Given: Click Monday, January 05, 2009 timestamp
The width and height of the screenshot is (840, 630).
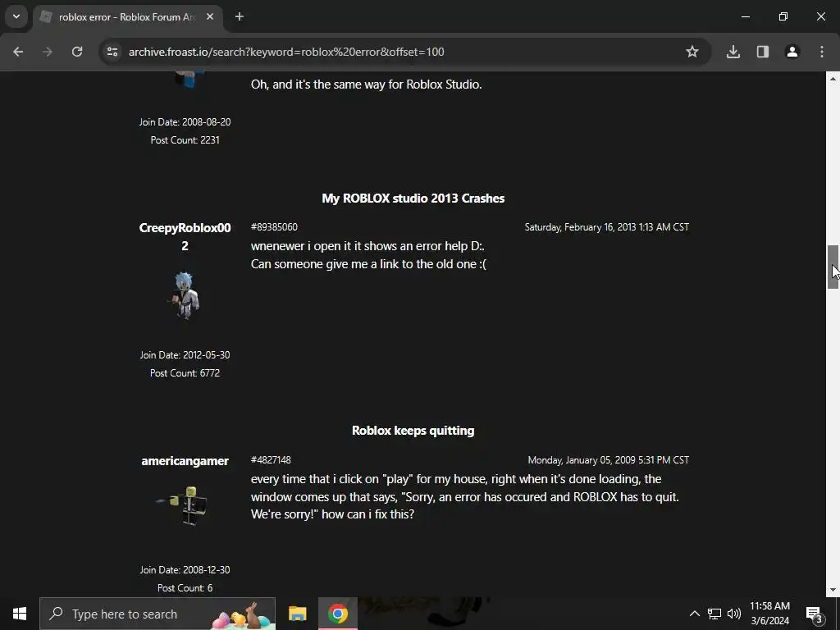Looking at the screenshot, I should click(609, 460).
